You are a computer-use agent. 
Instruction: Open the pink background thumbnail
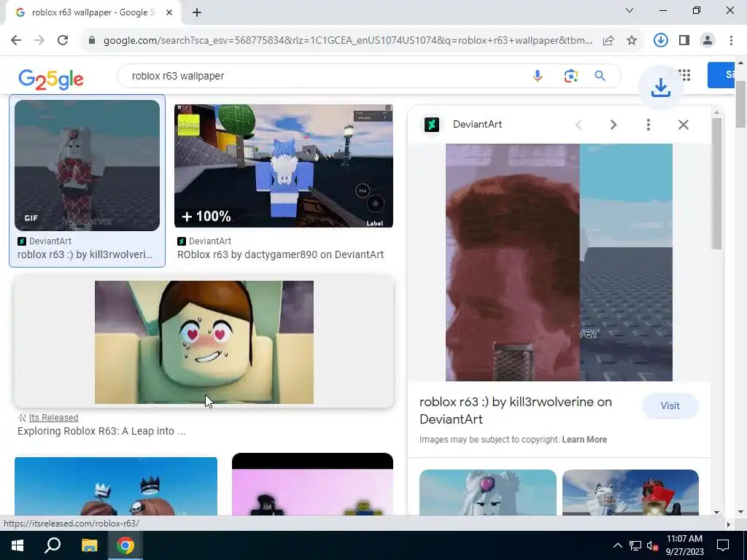click(312, 484)
